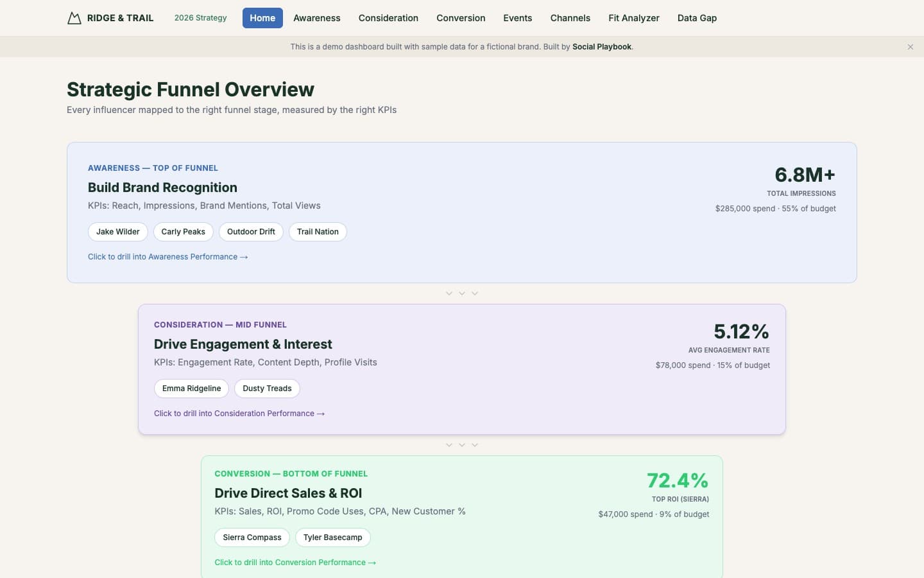Open the Awareness tab
The height and width of the screenshot is (578, 924).
[316, 18]
